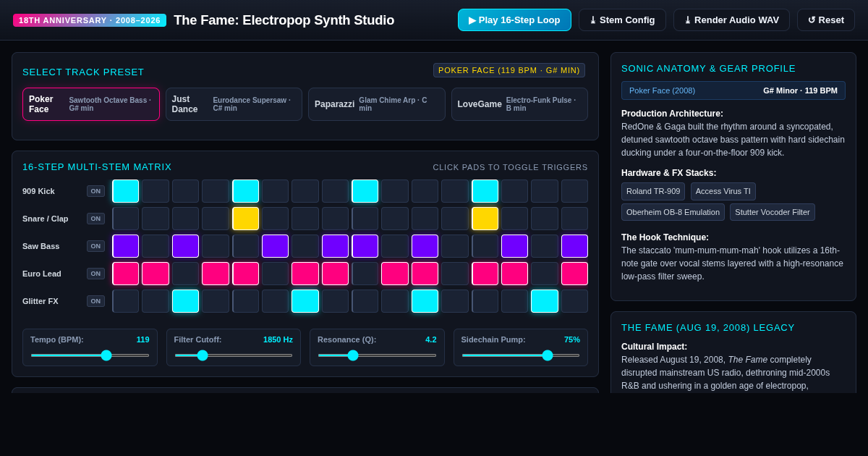
Task: Adjust the Resonance (Q) slider
Action: (377, 355)
